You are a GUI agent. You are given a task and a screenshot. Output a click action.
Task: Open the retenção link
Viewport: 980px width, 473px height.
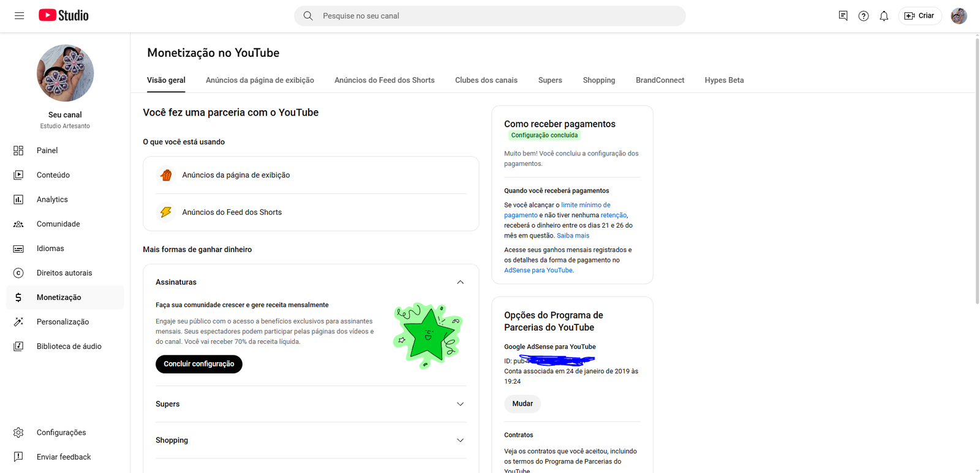tap(614, 215)
